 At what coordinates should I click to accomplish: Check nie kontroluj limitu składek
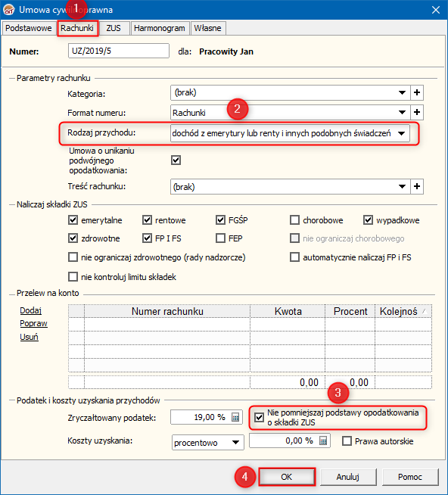(x=73, y=277)
